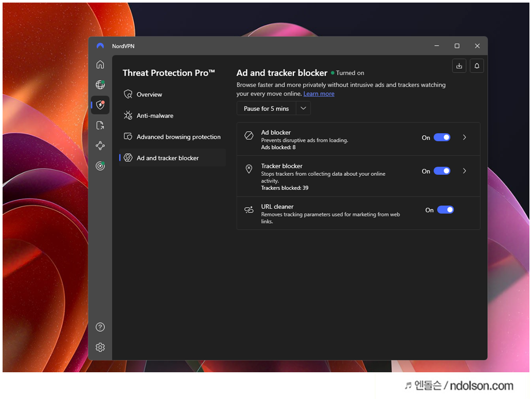Select the Threat Protection shield sidebar icon
The height and width of the screenshot is (399, 532).
[100, 105]
